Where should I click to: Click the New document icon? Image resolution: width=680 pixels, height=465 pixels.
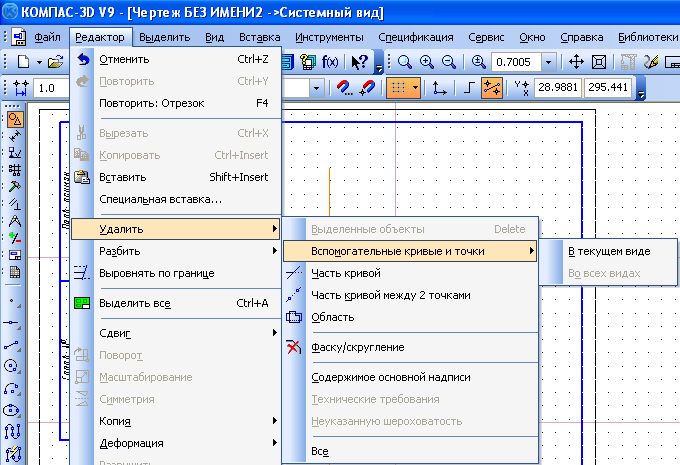pyautogui.click(x=23, y=62)
